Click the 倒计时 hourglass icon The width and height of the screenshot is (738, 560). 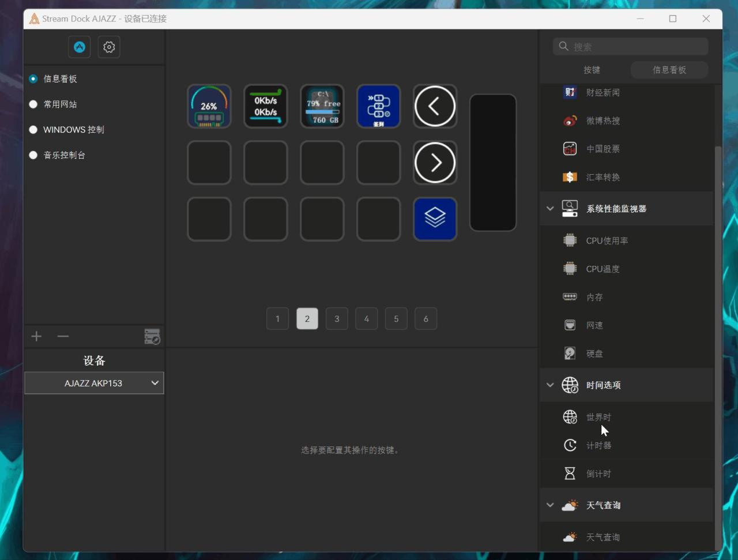(570, 473)
